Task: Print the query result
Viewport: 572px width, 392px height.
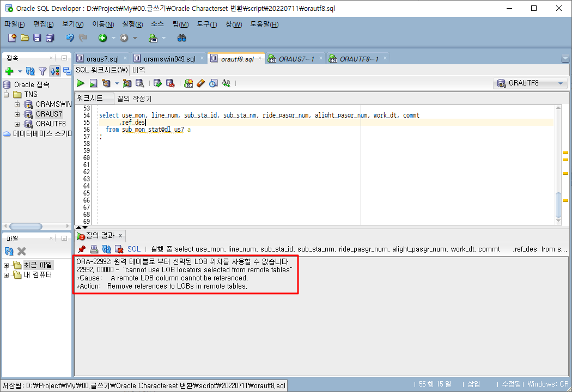Action: tap(94, 249)
